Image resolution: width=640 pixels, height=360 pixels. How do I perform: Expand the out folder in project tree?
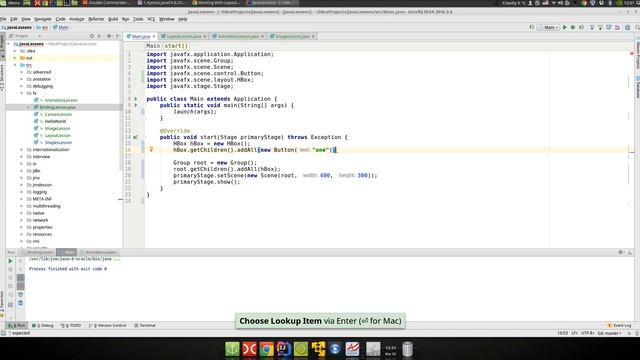coord(15,58)
